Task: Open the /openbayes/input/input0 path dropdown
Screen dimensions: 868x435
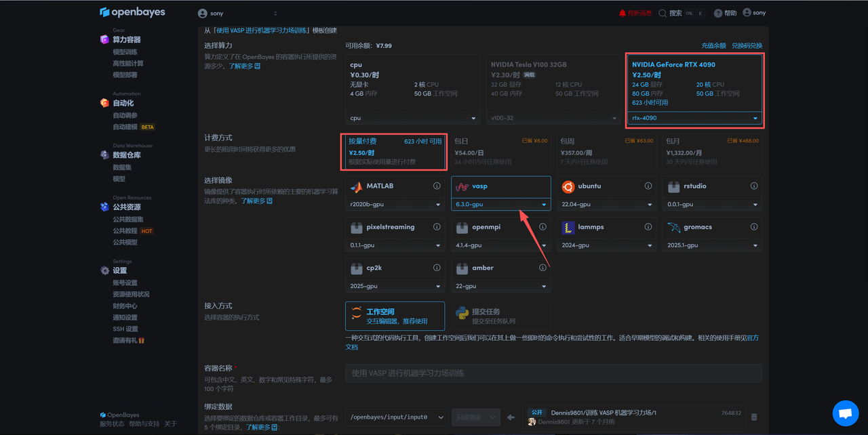Action: pyautogui.click(x=396, y=417)
